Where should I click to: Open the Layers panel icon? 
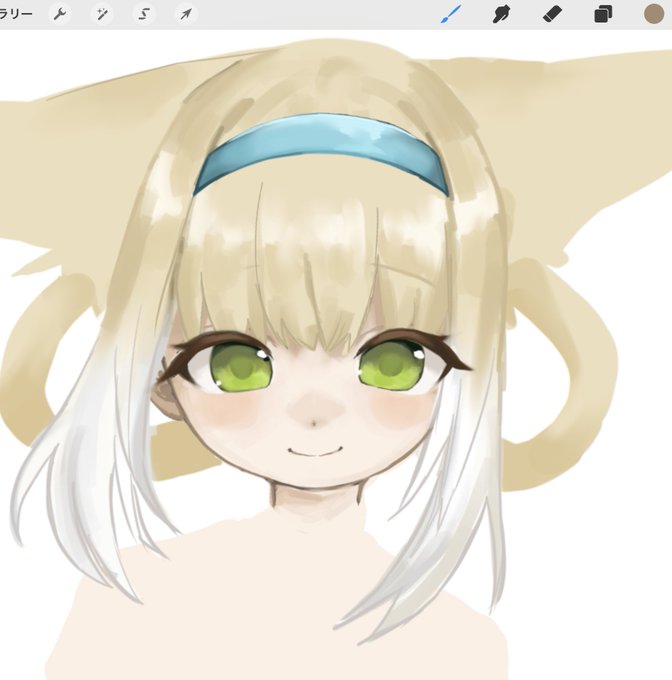point(603,14)
